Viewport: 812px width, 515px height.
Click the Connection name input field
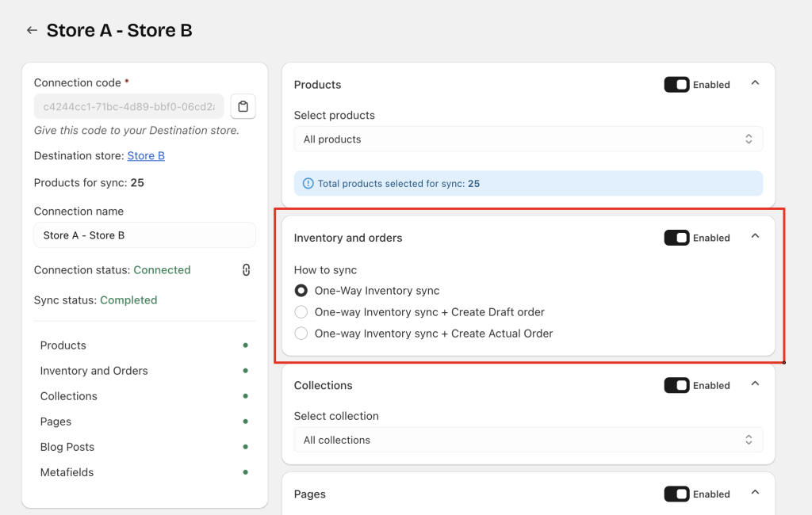(x=144, y=235)
